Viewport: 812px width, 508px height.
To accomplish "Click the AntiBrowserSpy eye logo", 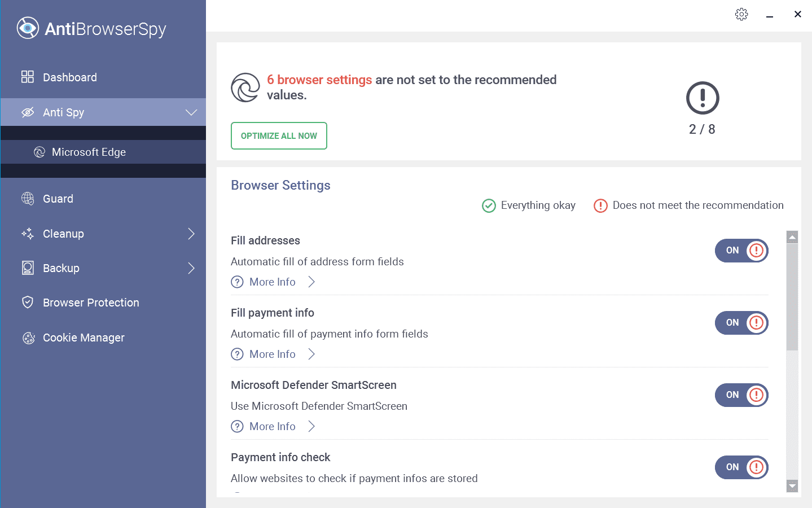I will [x=28, y=28].
